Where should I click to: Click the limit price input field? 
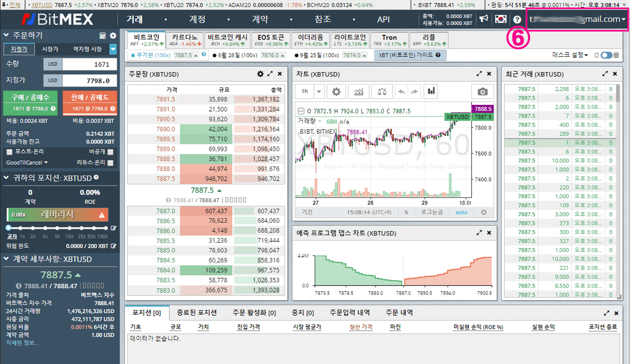tap(90, 80)
